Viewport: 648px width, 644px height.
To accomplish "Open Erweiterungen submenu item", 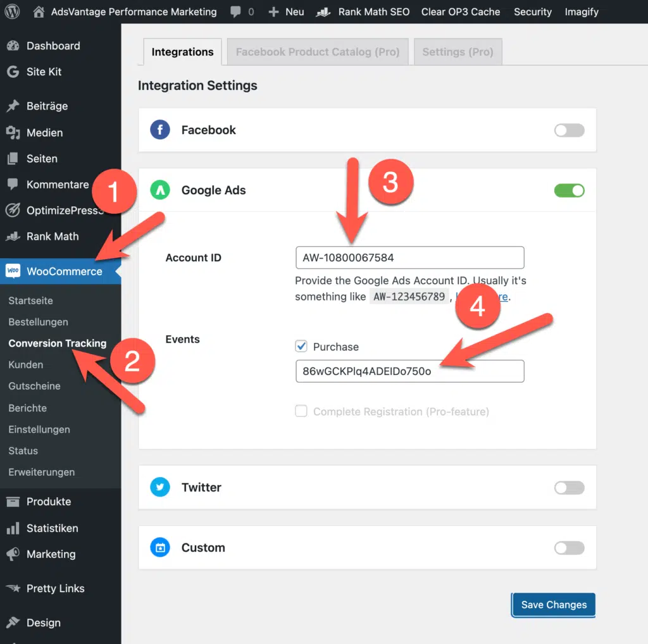I will [41, 472].
